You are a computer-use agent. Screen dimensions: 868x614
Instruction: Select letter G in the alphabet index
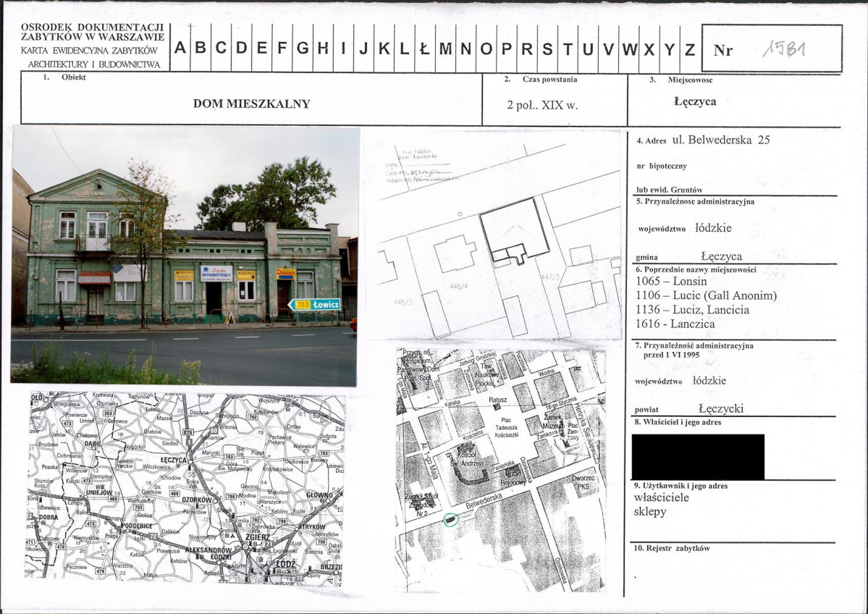pyautogui.click(x=303, y=49)
